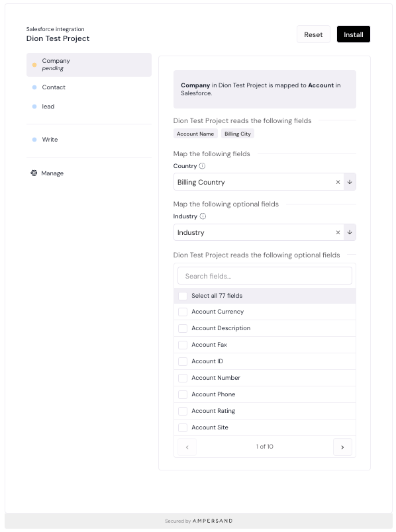396x532 pixels.
Task: Check the Select all 77 fields checkbox
Action: tap(183, 296)
